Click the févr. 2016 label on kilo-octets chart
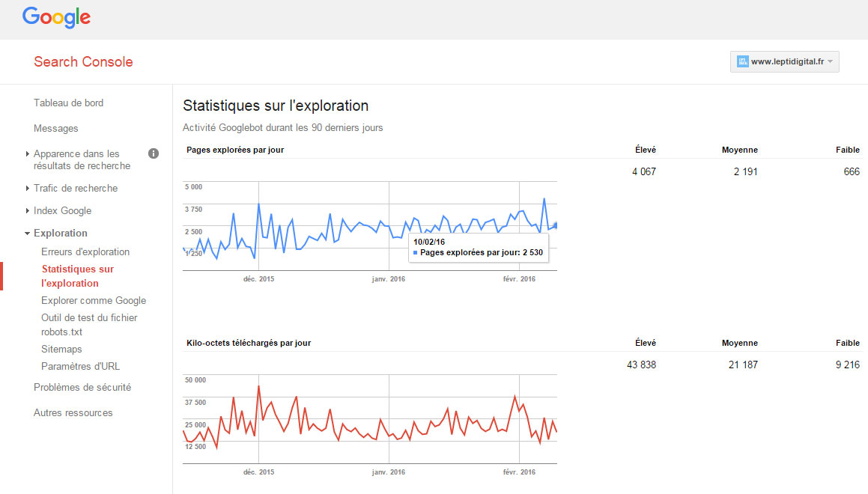 coord(519,472)
